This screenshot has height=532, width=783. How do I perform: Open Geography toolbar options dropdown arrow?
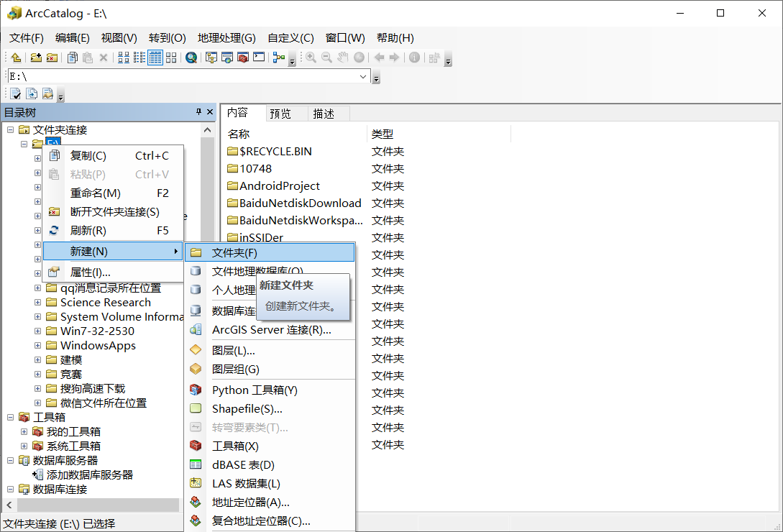tap(449, 61)
